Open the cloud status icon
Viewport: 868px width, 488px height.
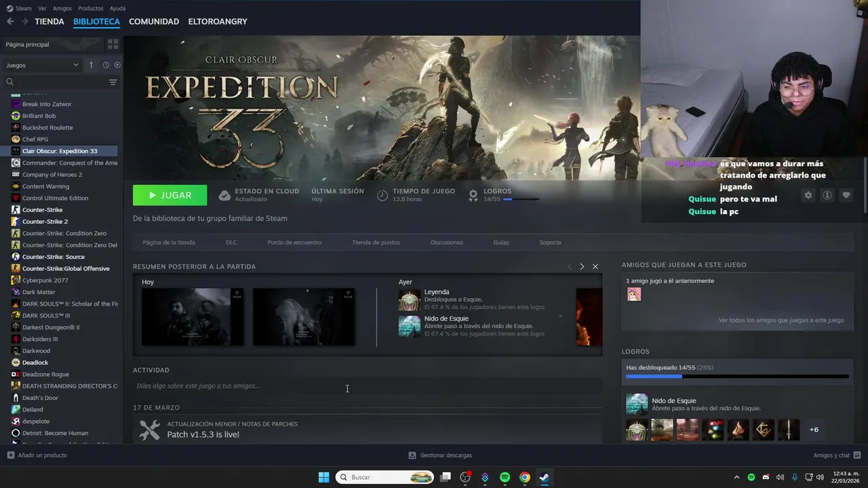coord(224,195)
